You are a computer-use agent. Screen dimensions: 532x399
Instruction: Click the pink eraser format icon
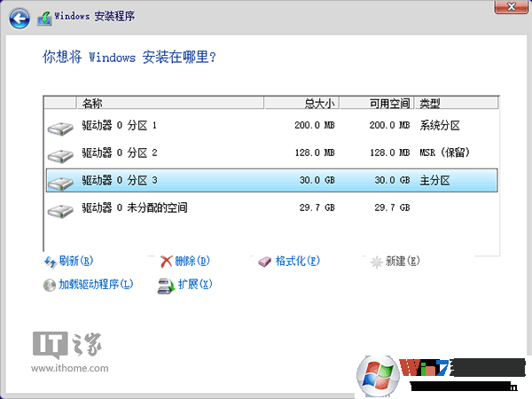click(x=264, y=262)
